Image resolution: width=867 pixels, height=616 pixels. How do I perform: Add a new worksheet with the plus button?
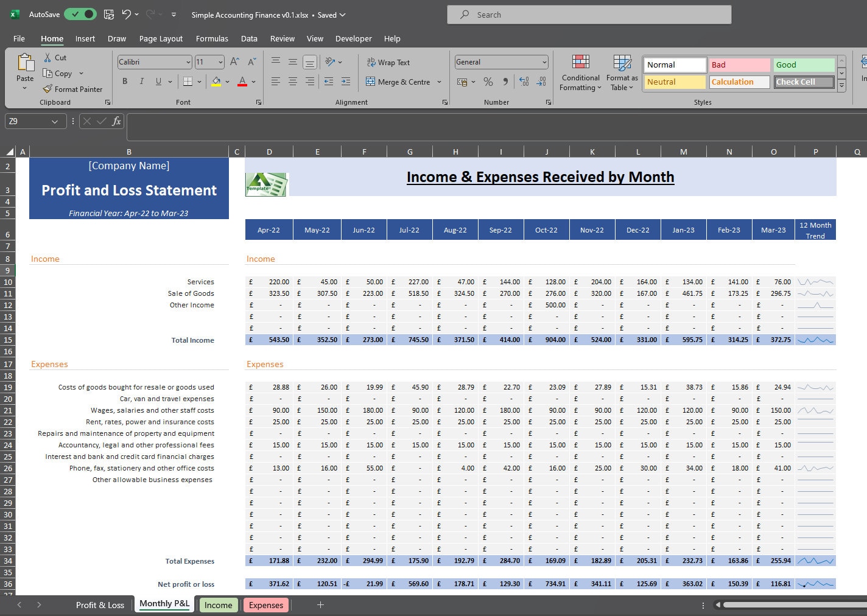coord(320,604)
